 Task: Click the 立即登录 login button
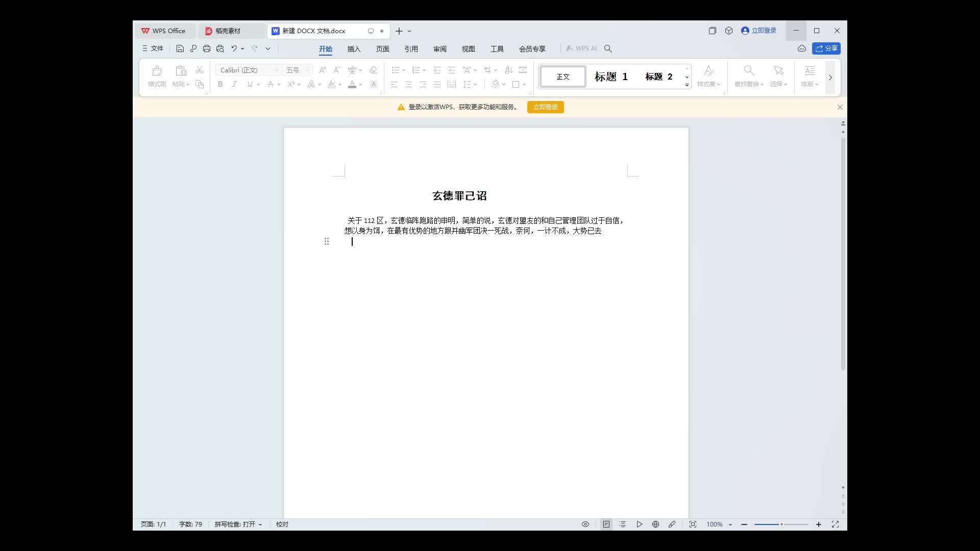click(545, 107)
